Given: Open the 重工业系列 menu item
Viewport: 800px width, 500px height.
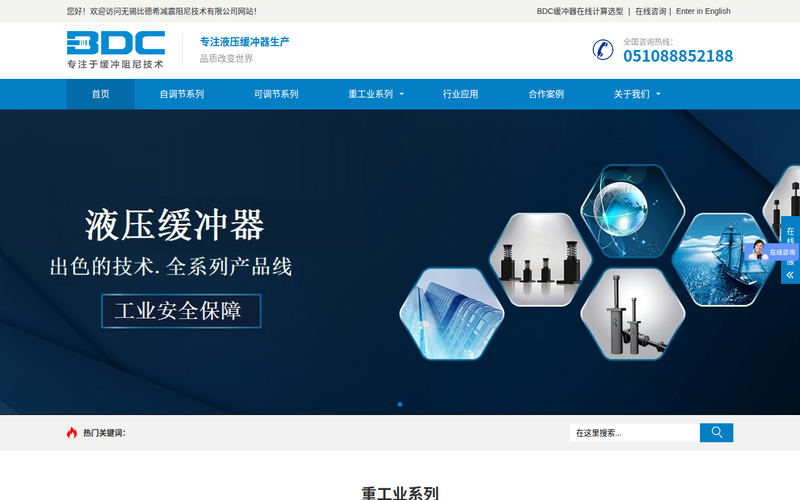Looking at the screenshot, I should tap(370, 94).
